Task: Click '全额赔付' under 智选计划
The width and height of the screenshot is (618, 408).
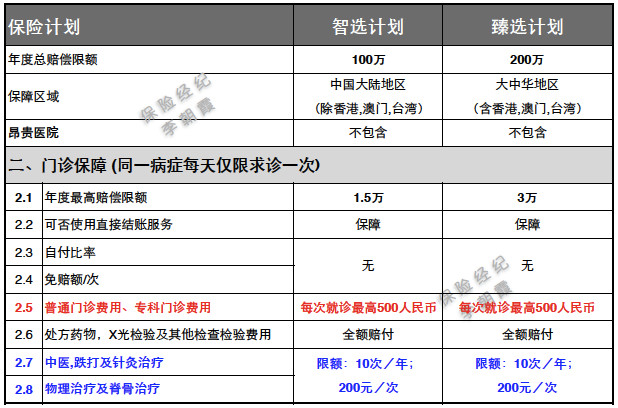Action: tap(368, 335)
